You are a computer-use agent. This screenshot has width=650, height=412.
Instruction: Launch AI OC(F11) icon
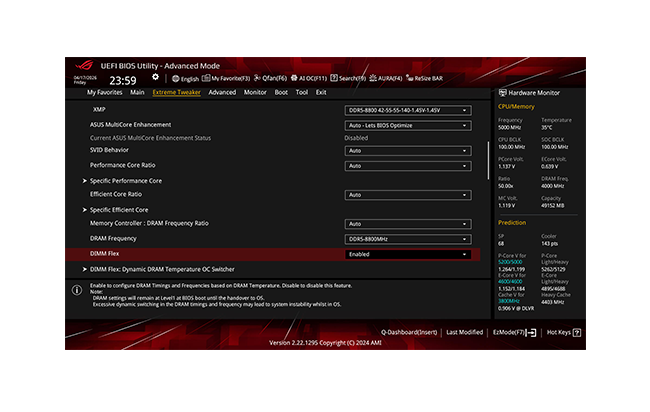[x=294, y=78]
